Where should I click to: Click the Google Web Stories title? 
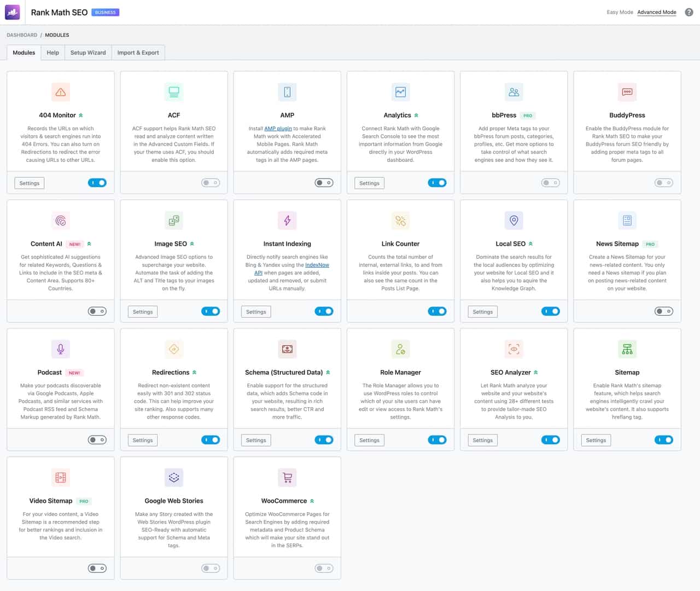pyautogui.click(x=174, y=501)
